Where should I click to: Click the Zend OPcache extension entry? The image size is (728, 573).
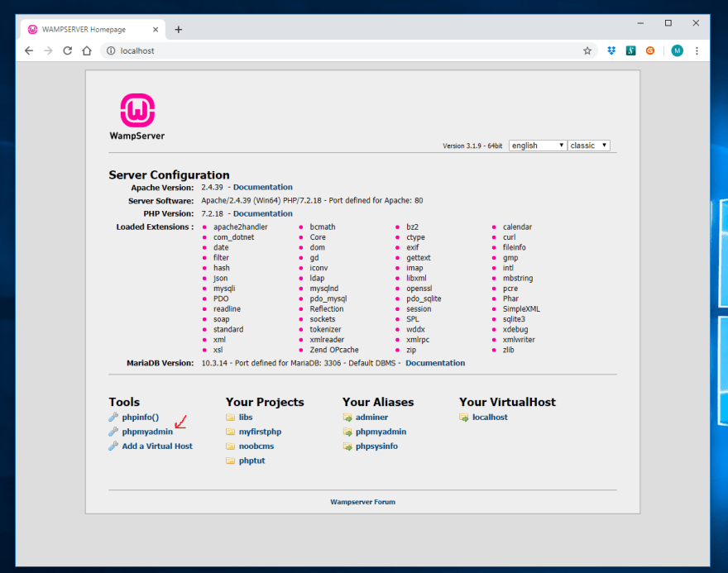tap(334, 350)
